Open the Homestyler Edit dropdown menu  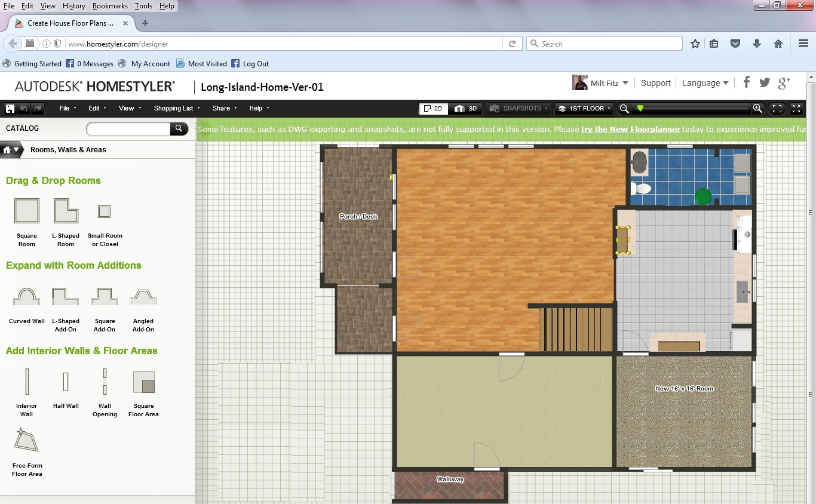pos(97,109)
